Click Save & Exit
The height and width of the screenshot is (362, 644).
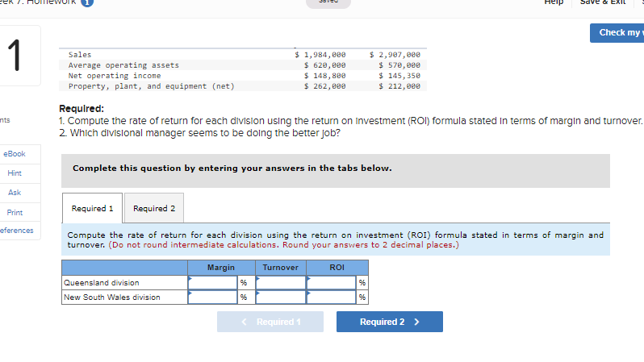click(x=603, y=2)
